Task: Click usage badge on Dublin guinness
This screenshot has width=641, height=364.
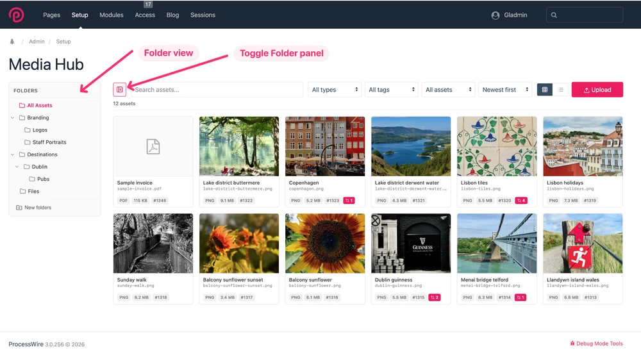Action: tap(435, 297)
